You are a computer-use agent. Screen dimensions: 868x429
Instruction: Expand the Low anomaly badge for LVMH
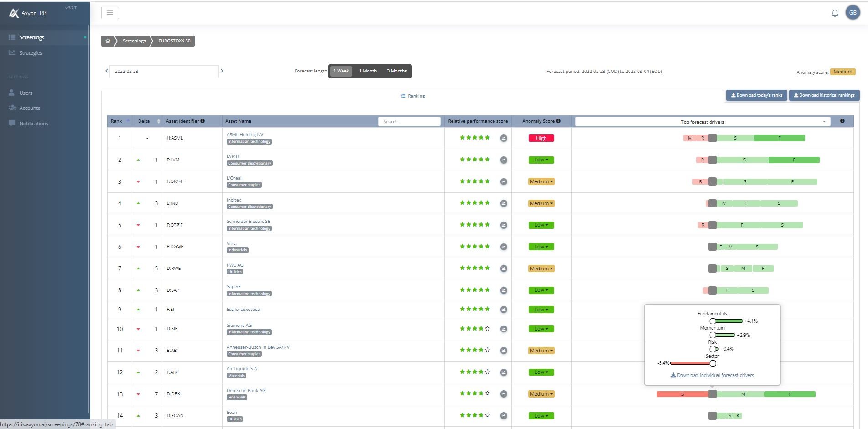click(x=541, y=160)
